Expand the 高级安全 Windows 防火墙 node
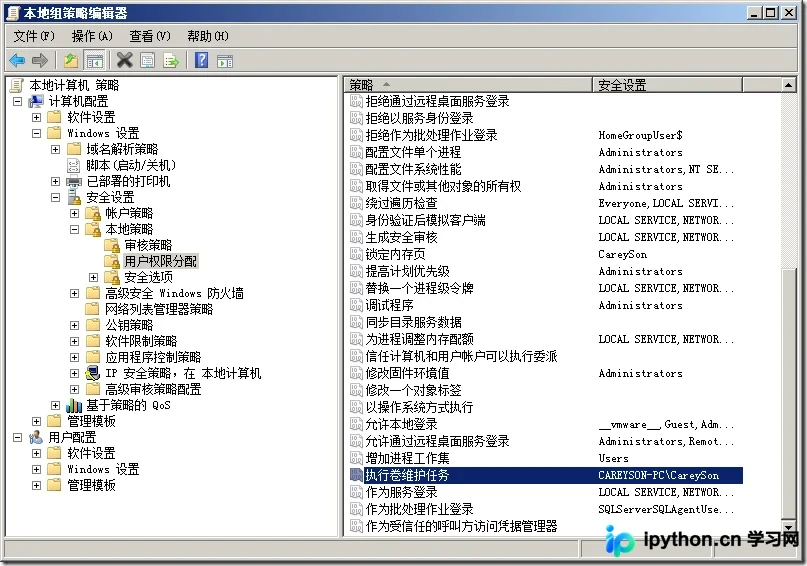This screenshot has height=566, width=807. point(75,293)
